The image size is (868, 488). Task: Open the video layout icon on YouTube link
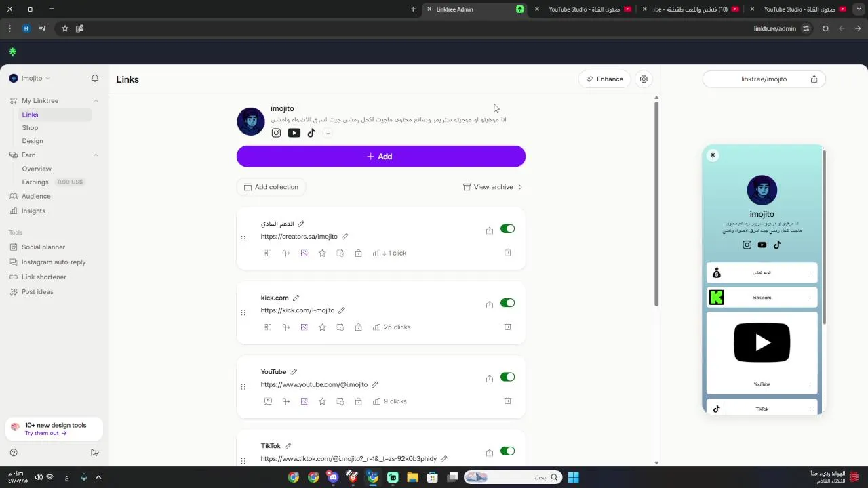click(x=268, y=401)
